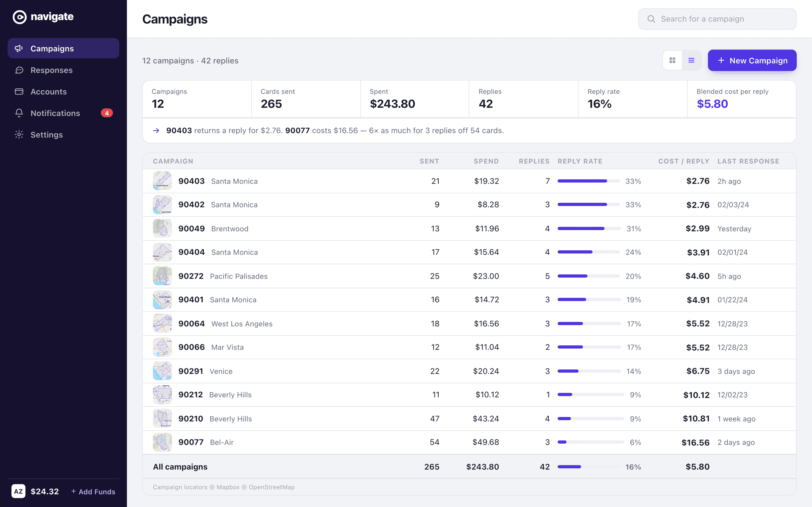Click the search magnifier icon

tap(651, 19)
